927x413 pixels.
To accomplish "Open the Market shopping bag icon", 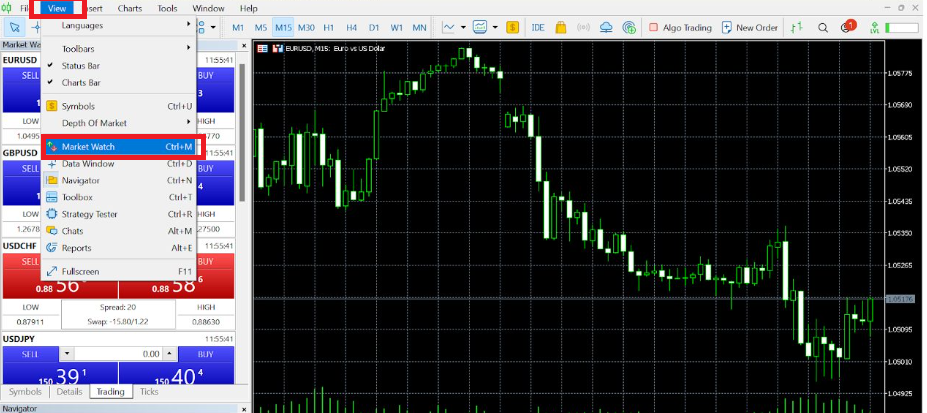I will click(560, 27).
